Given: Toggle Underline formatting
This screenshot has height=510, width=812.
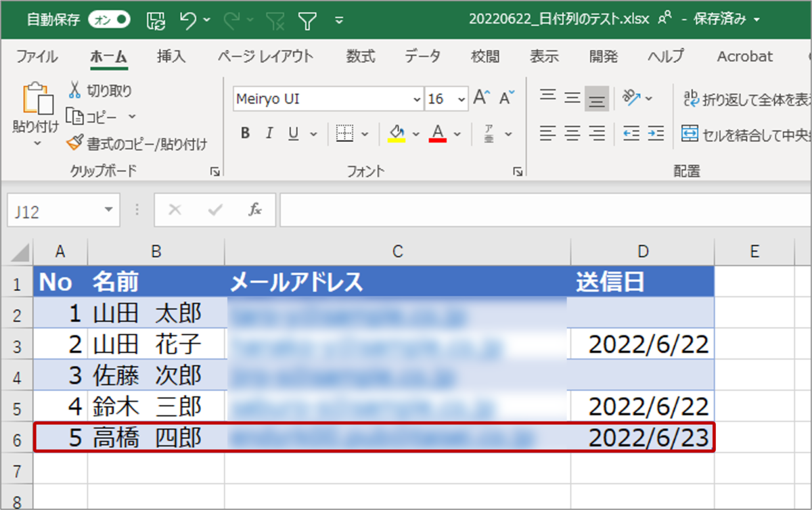Looking at the screenshot, I should coord(293,133).
